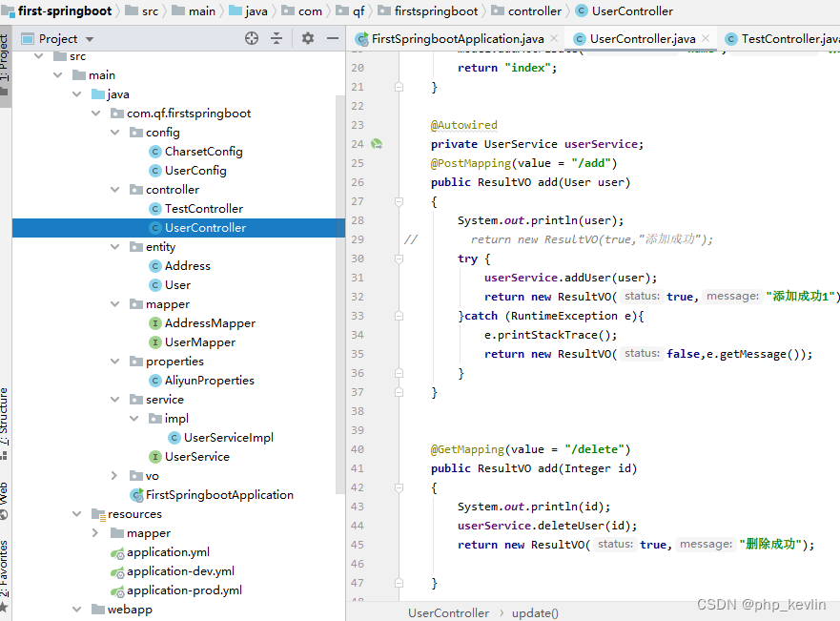Click the Project panel vertical scrollbar

pos(339,295)
